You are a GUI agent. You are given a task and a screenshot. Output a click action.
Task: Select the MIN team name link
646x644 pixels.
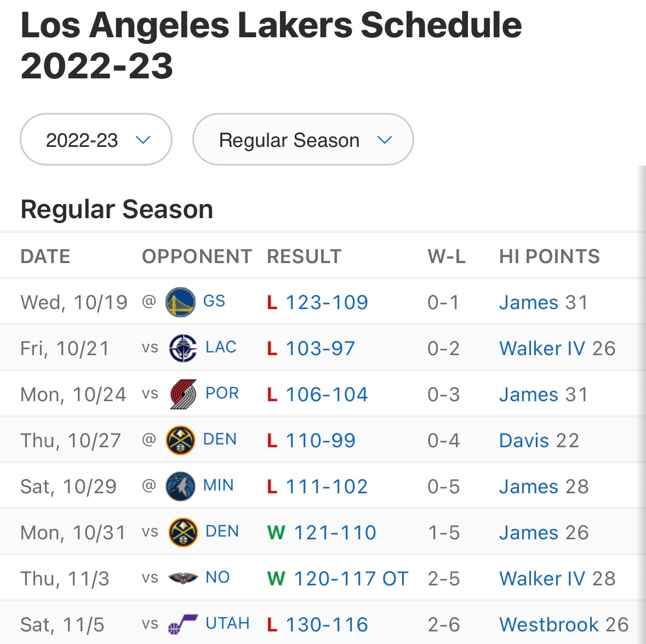pyautogui.click(x=218, y=485)
